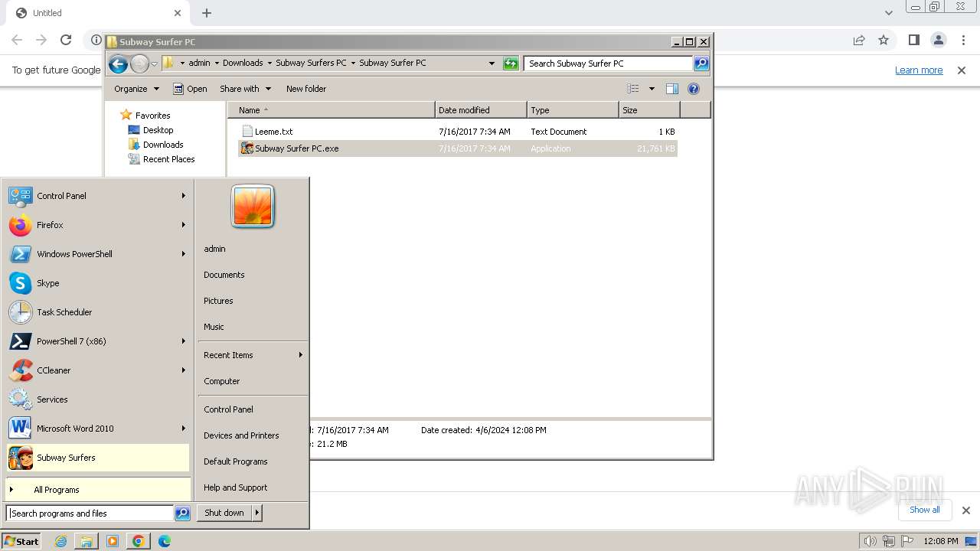
Task: Click the Shut down button
Action: pos(224,513)
